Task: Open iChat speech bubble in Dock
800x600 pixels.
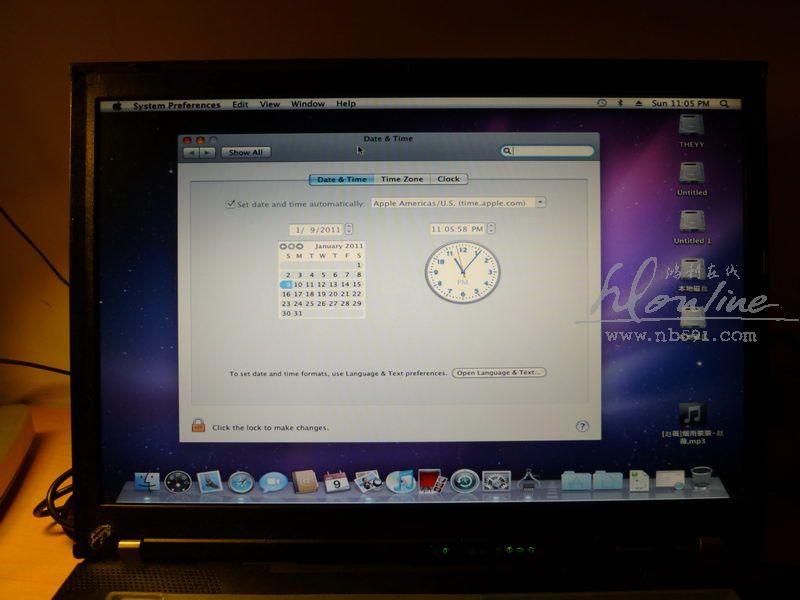Action: pos(272,482)
